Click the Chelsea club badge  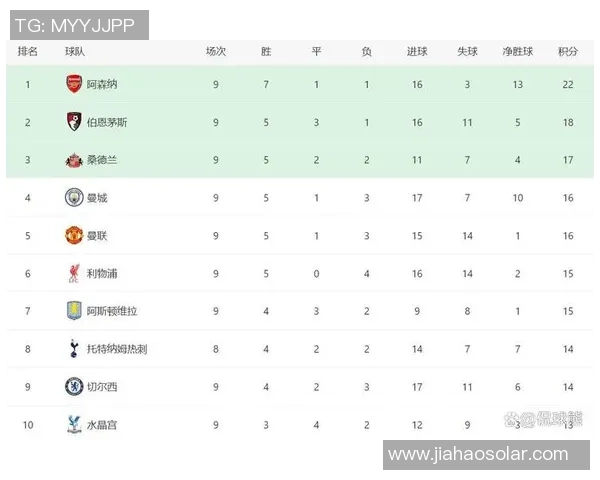(74, 386)
